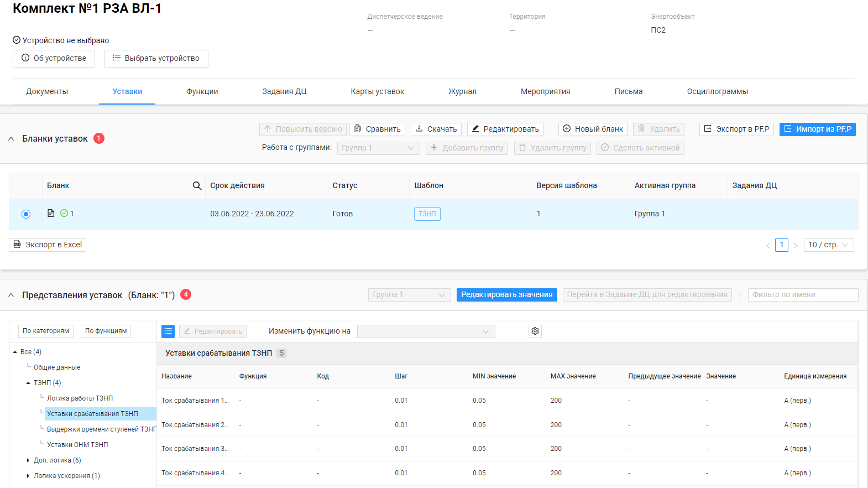Click the Выбрать устройство button
This screenshot has width=868, height=488.
coord(156,59)
